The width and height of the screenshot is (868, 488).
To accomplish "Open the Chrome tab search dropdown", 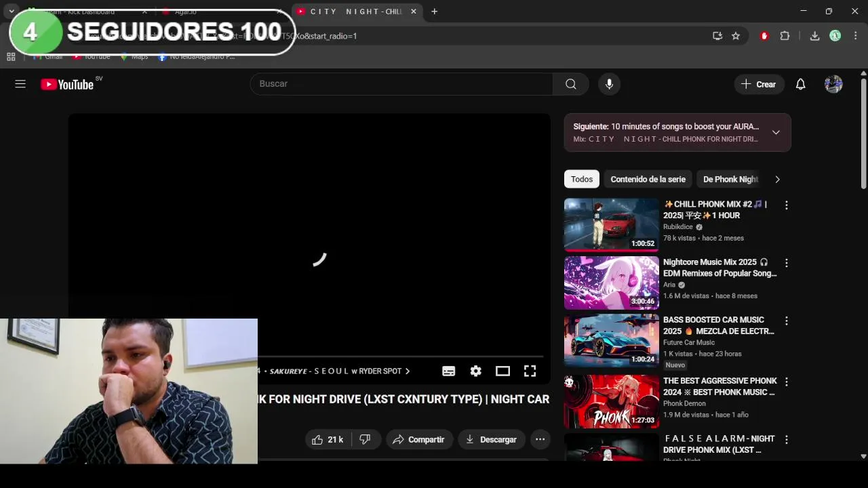I will click(x=12, y=12).
